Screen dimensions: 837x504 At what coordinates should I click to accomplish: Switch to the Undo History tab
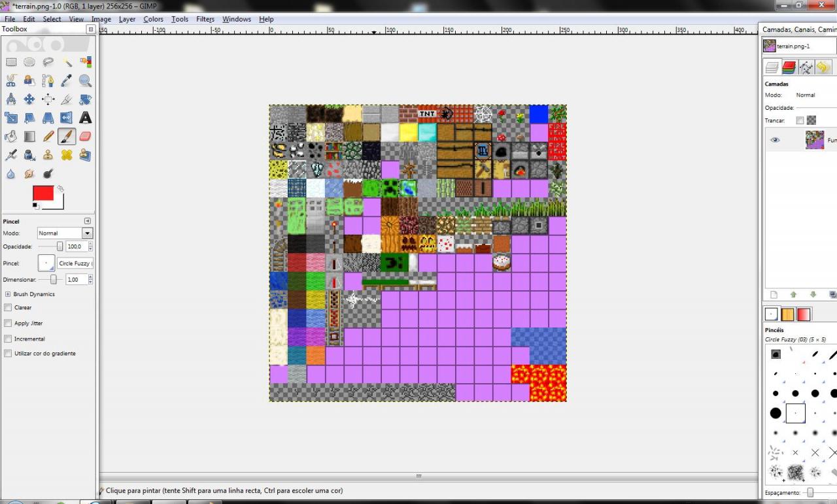[x=823, y=67]
